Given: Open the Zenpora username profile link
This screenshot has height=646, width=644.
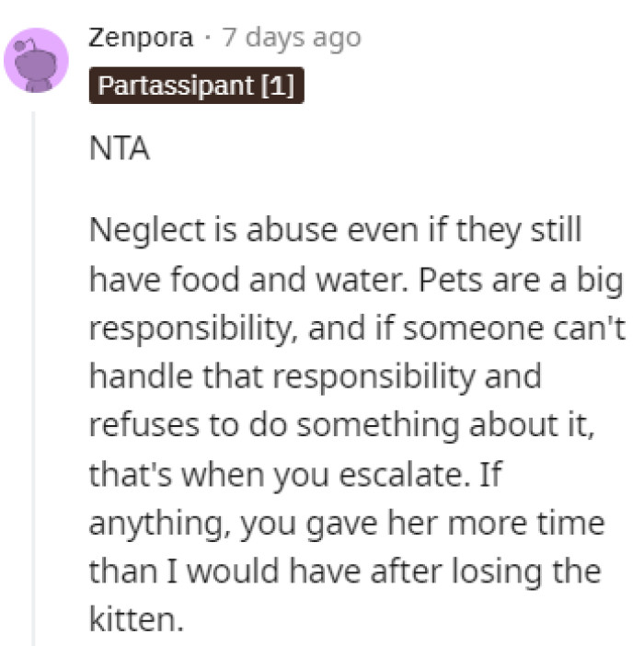Looking at the screenshot, I should coord(142,38).
